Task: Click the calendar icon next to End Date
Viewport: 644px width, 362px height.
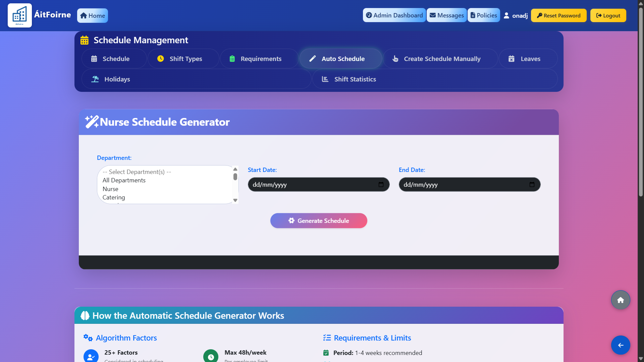Action: (x=532, y=184)
